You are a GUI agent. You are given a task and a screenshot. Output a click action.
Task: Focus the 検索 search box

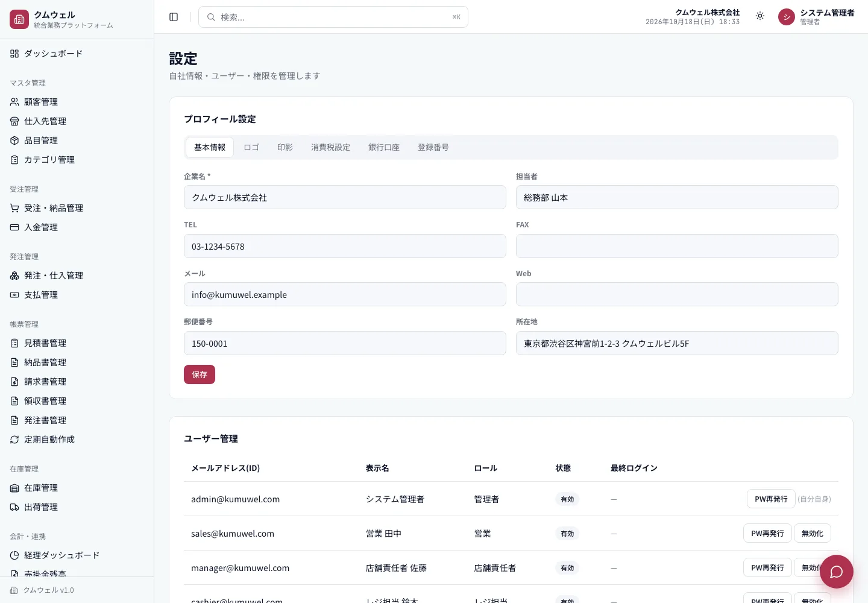tap(333, 17)
